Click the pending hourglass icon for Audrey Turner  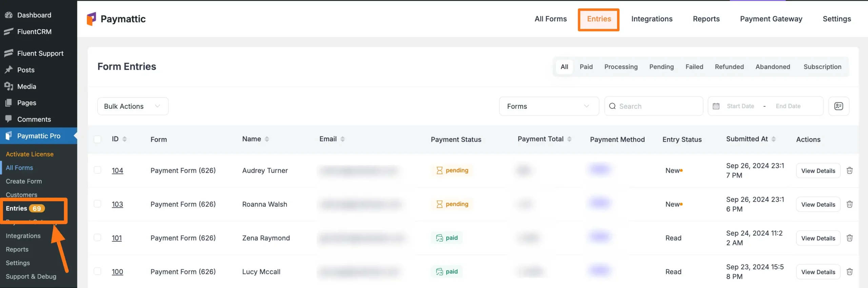439,170
